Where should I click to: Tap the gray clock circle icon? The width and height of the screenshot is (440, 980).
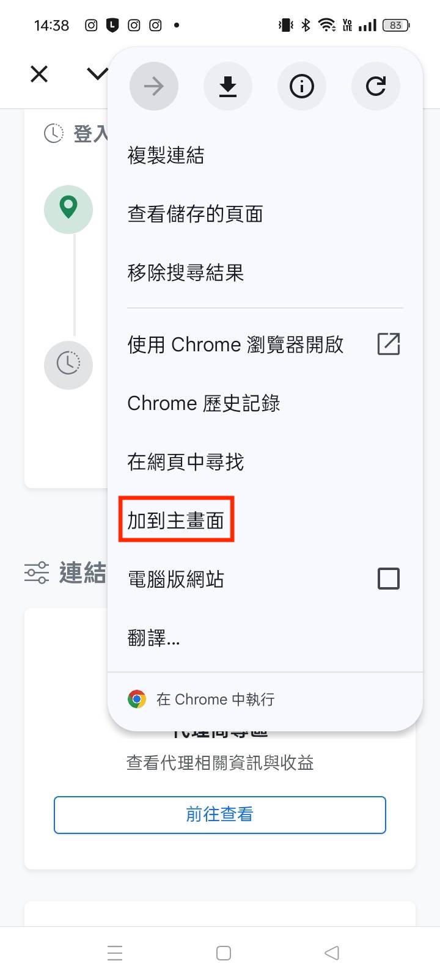(x=68, y=365)
